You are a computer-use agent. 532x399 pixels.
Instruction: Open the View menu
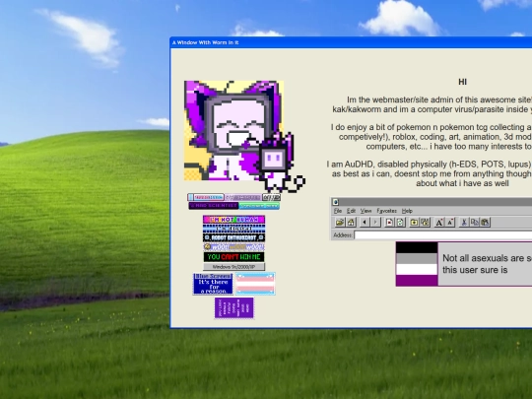point(366,211)
